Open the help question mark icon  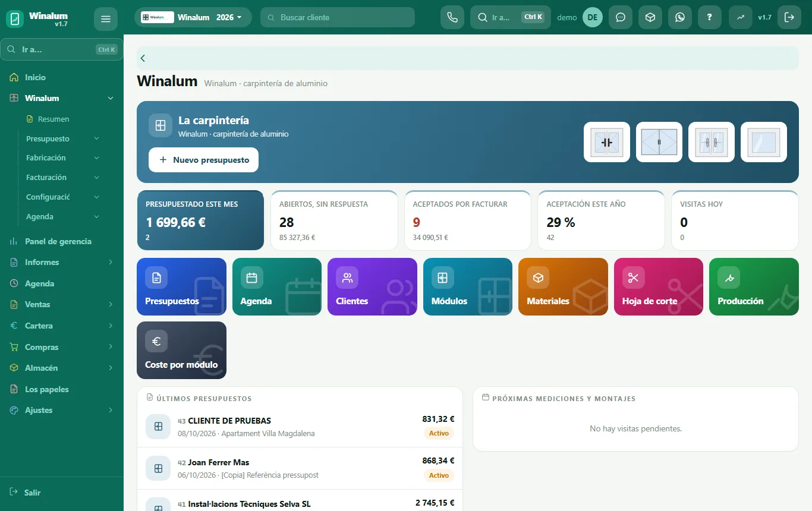click(709, 17)
